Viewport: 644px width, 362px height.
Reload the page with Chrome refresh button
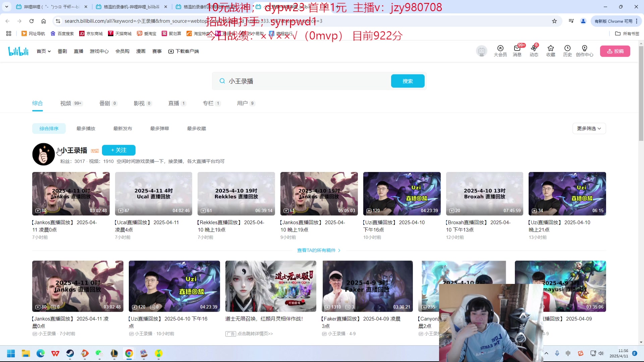point(32,21)
